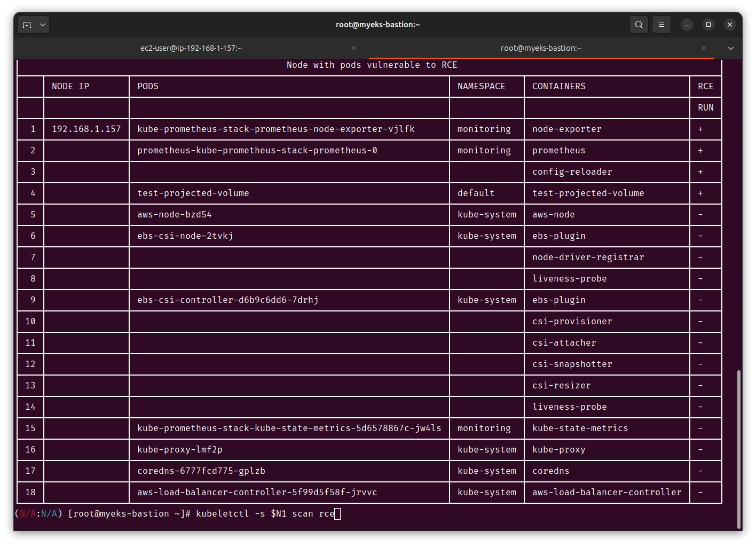Close the terminal window
756x546 pixels.
730,25
